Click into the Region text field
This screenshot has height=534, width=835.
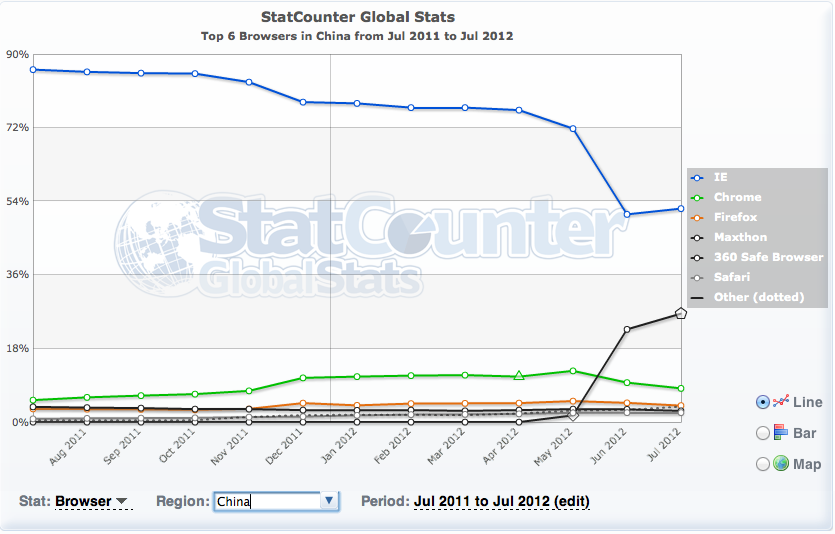(x=265, y=501)
